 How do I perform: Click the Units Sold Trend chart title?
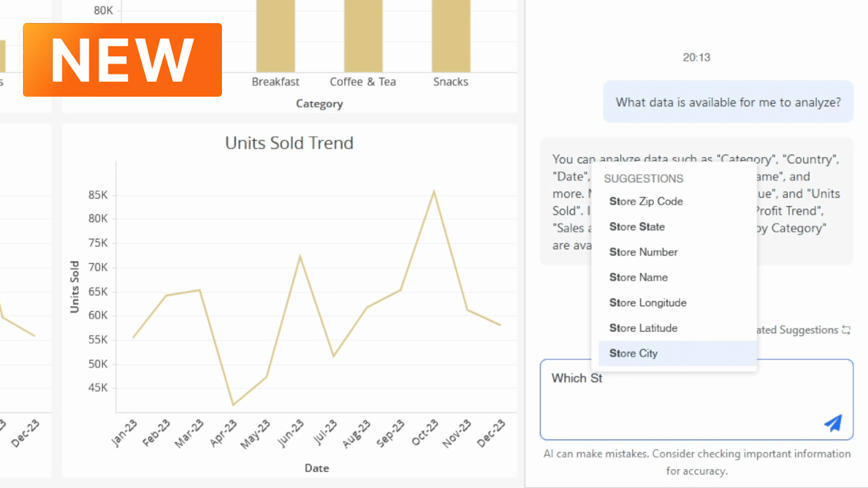[289, 143]
